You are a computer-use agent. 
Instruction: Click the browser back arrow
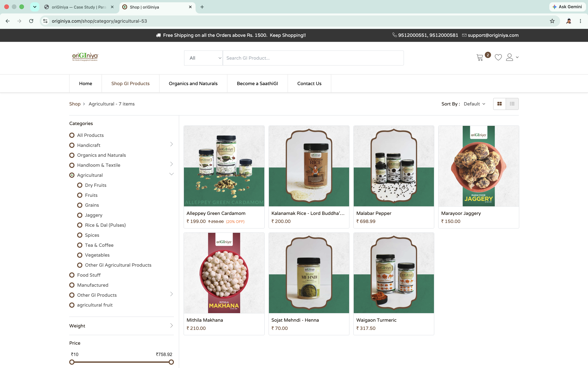pos(8,21)
